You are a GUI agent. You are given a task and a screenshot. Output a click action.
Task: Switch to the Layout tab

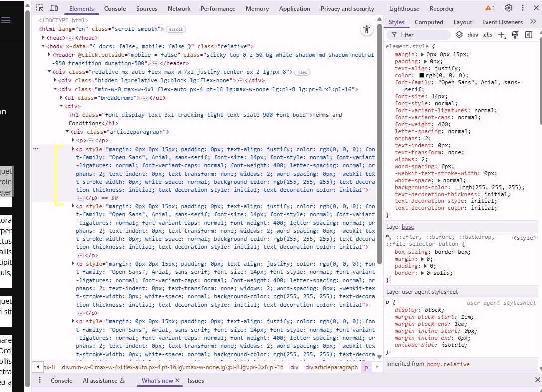point(463,22)
